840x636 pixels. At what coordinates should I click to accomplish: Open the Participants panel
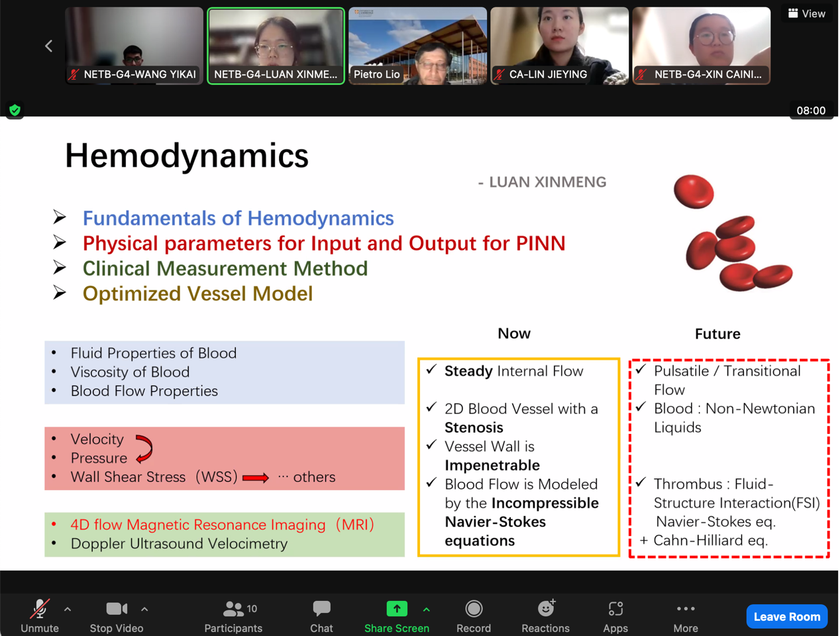(x=233, y=616)
